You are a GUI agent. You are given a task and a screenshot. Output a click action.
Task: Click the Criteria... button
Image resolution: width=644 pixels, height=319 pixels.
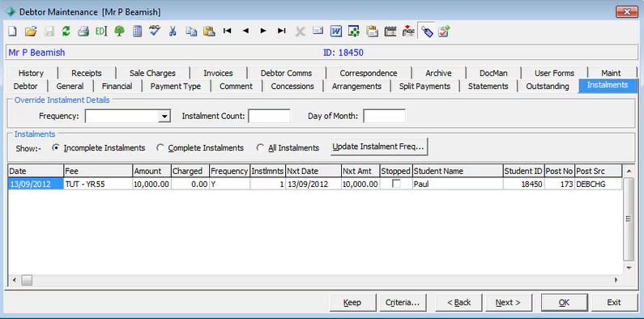click(403, 303)
